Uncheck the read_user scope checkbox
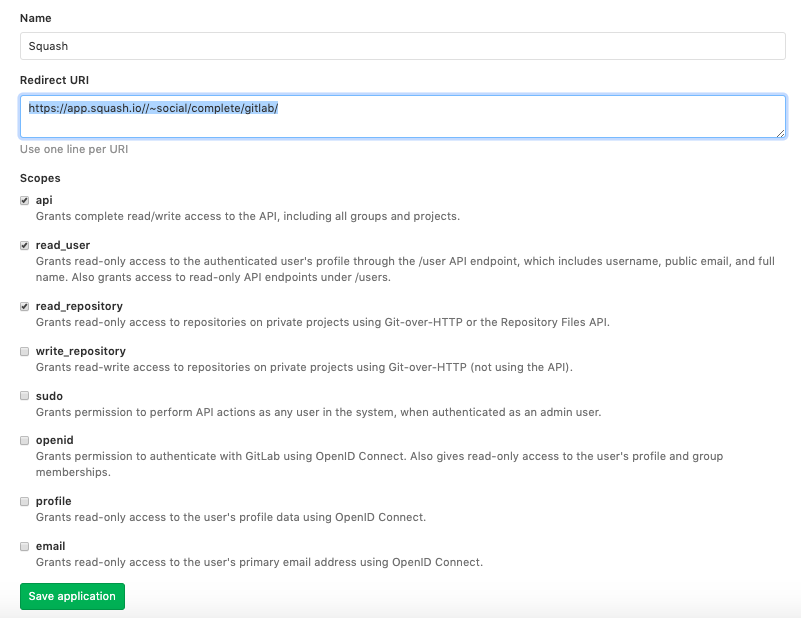 25,245
